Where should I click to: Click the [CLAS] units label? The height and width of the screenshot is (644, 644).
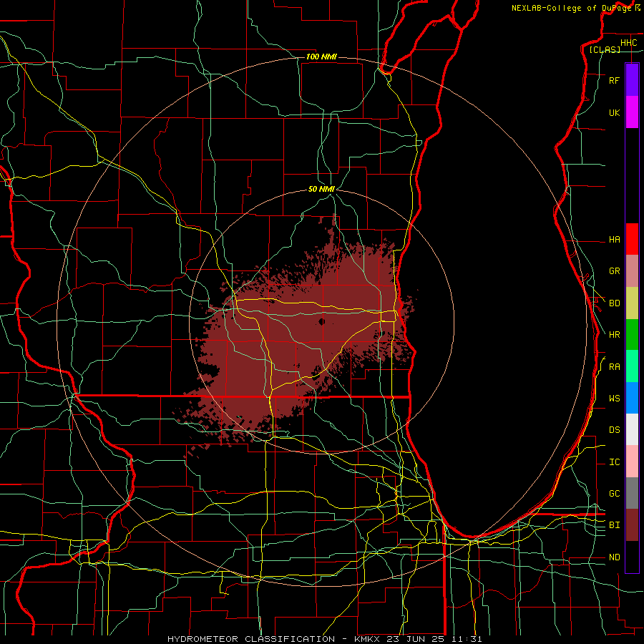point(605,50)
